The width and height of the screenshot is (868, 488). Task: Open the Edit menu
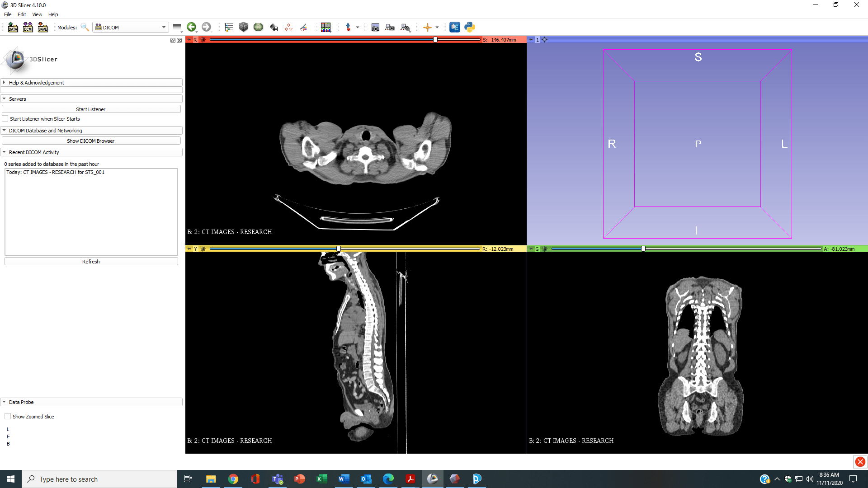pyautogui.click(x=22, y=14)
